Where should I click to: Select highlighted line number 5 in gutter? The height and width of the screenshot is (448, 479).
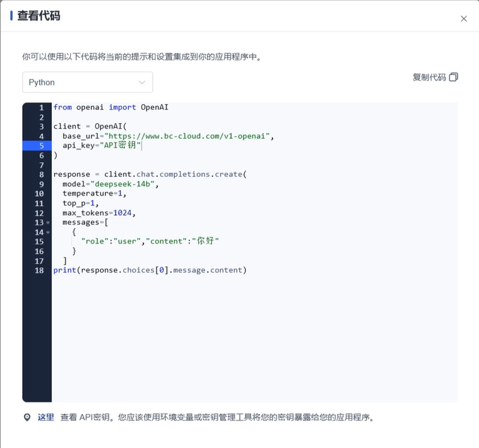40,146
